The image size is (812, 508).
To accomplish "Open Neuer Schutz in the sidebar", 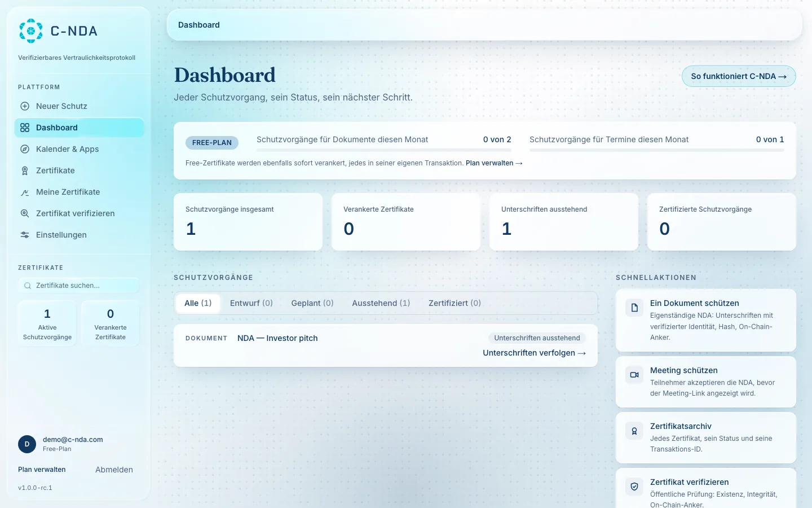I will pyautogui.click(x=79, y=106).
